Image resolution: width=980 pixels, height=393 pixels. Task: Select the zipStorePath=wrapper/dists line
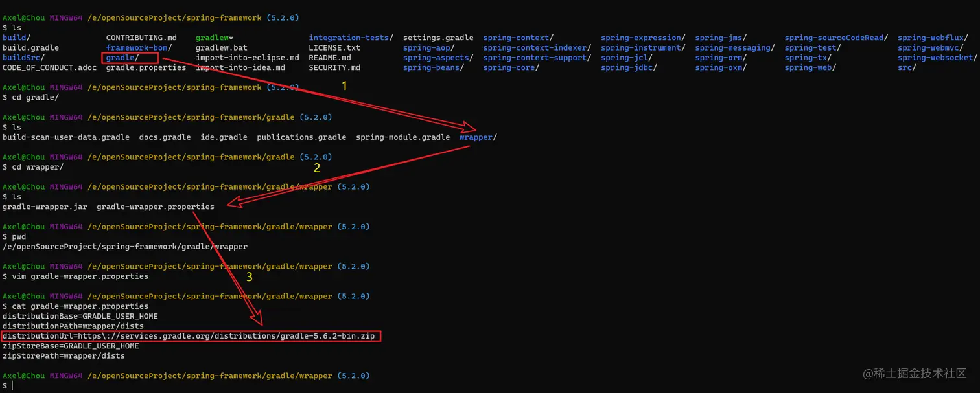pos(64,356)
